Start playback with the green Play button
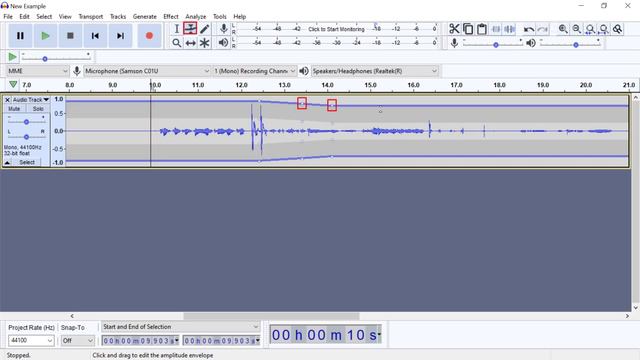This screenshot has width=640, height=360. pyautogui.click(x=45, y=36)
